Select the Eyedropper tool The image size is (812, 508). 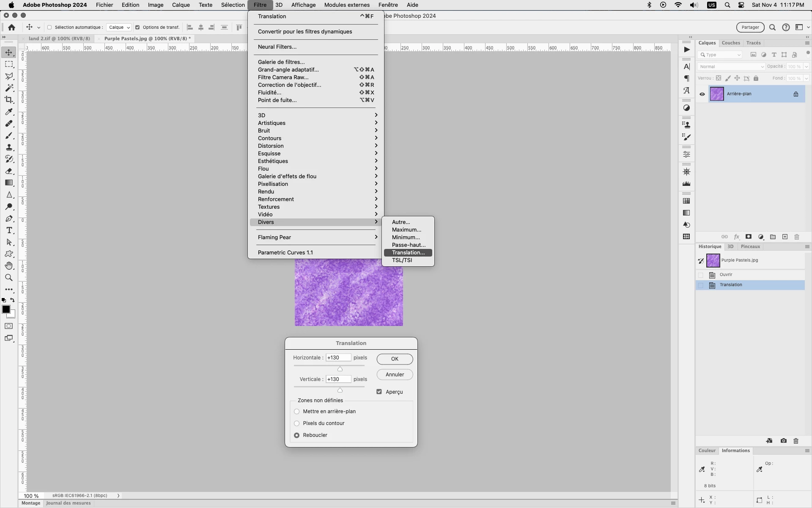pyautogui.click(x=9, y=112)
